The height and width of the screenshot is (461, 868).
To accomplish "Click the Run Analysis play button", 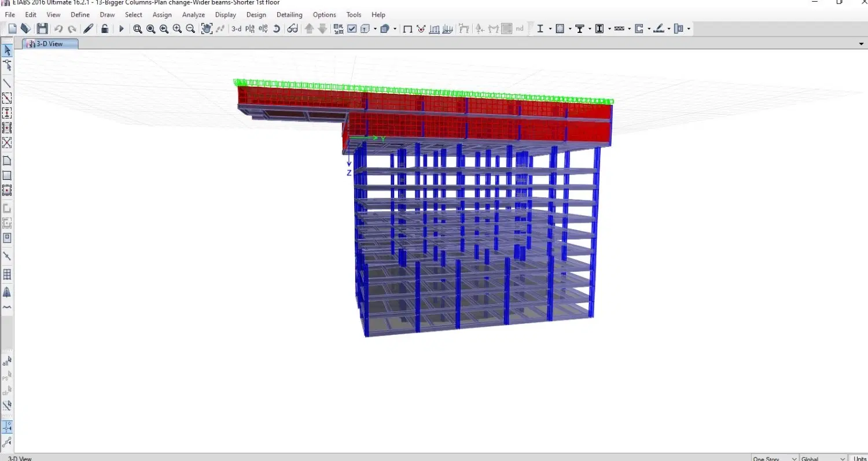I will tap(122, 28).
